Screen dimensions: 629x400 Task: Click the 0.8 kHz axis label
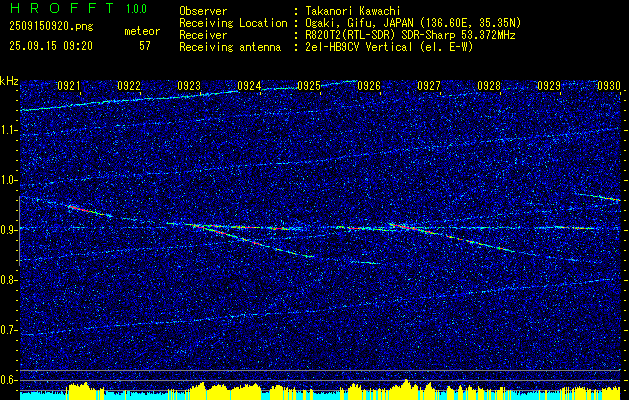(8, 280)
